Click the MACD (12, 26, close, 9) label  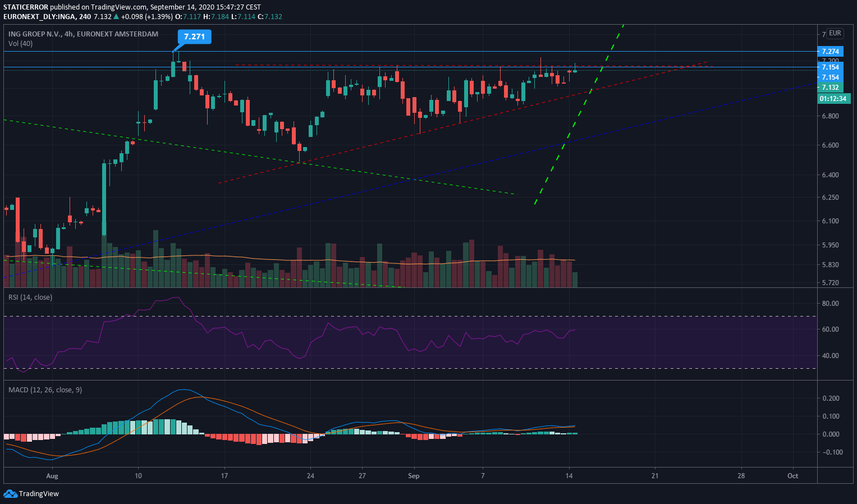tap(45, 390)
